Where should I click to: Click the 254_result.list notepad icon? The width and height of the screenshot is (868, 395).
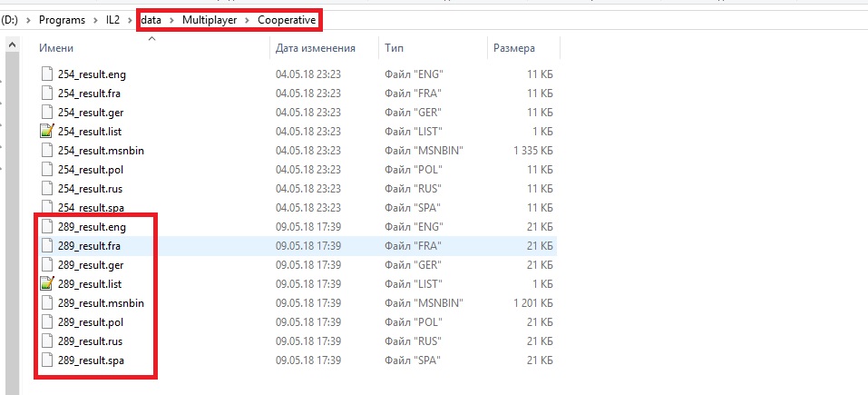click(47, 132)
